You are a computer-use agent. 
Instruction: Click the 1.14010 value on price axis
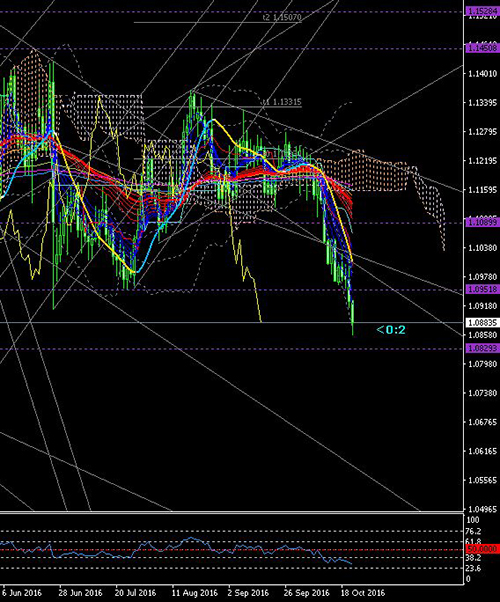click(x=483, y=73)
